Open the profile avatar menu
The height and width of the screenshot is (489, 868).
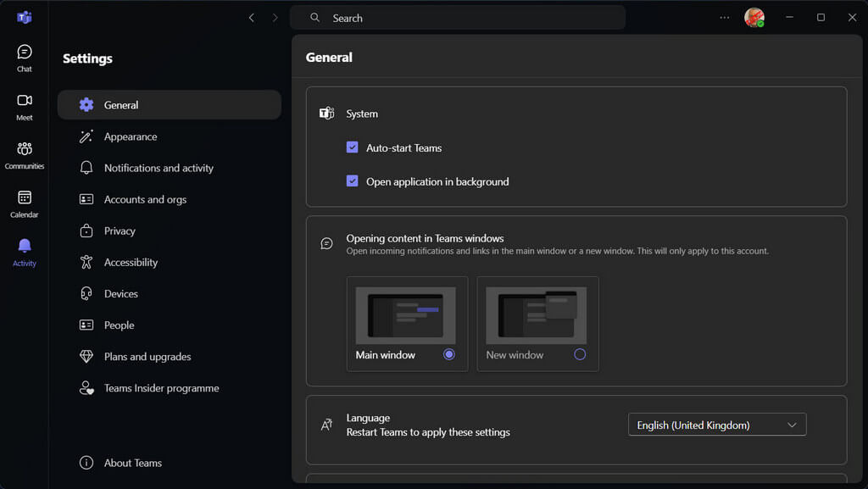754,18
